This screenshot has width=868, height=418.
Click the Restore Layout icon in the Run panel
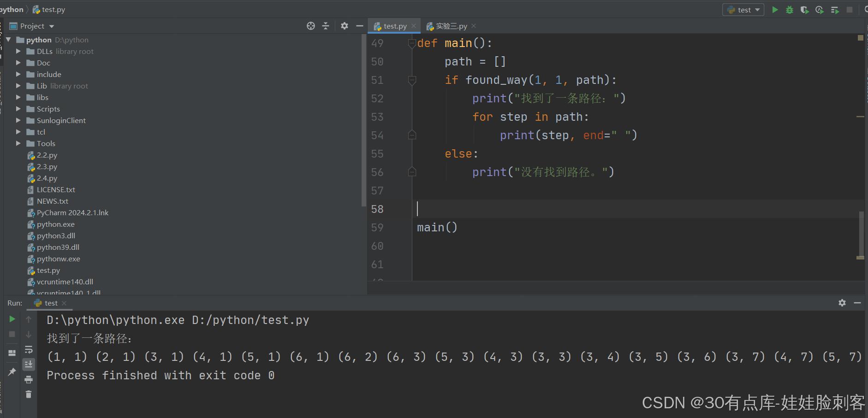pos(12,353)
